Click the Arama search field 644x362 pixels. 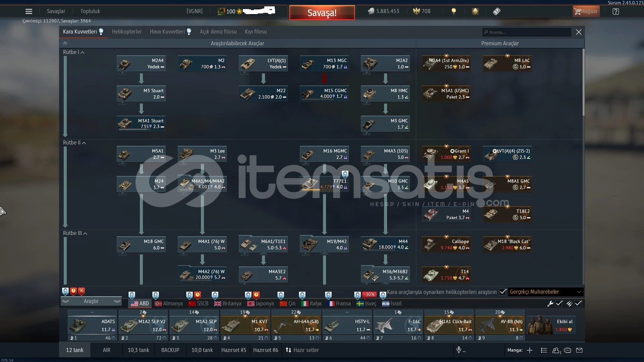(527, 32)
